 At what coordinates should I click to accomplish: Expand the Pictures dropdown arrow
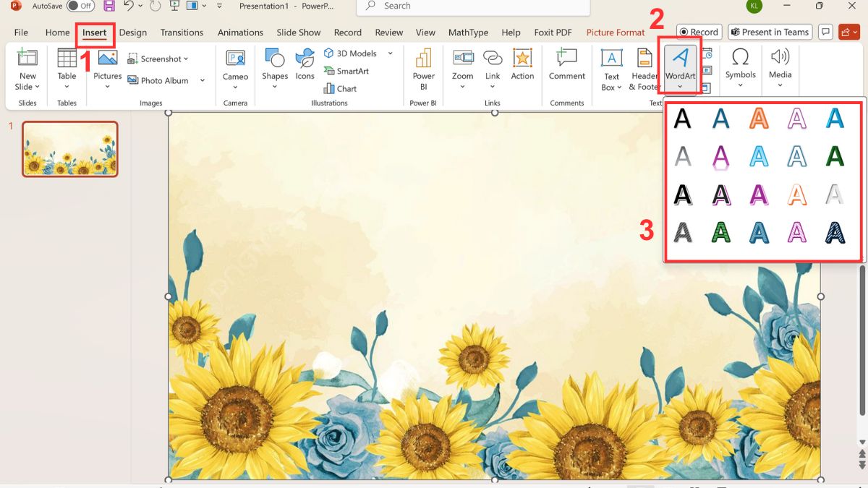[x=107, y=87]
